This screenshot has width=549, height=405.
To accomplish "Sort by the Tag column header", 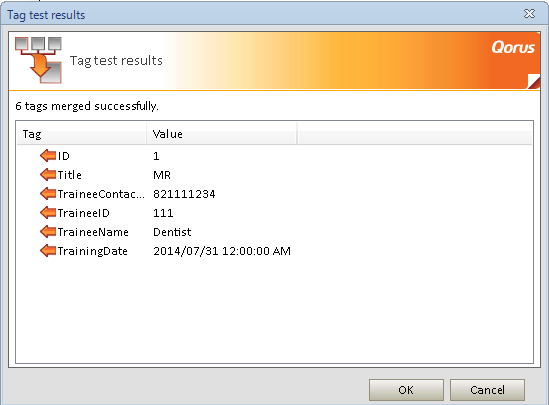I will click(x=82, y=134).
